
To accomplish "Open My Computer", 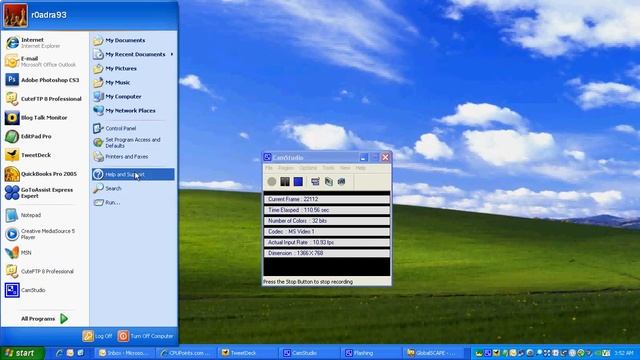I will click(133, 97).
